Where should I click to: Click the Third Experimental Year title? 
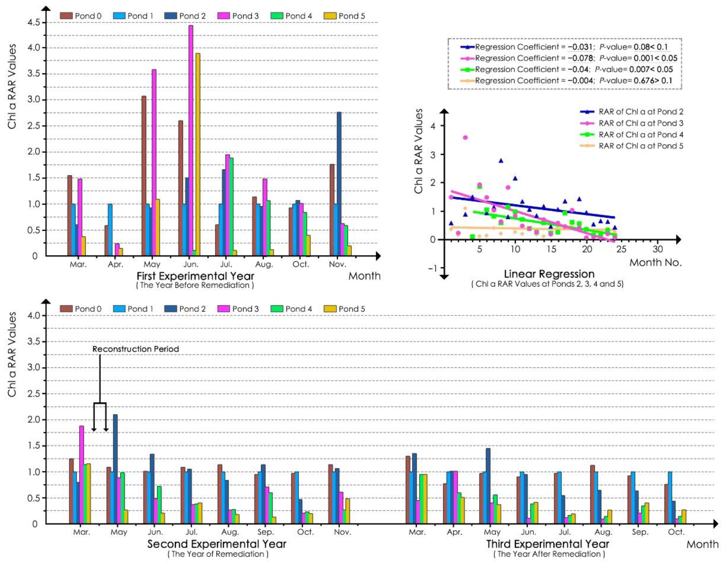click(x=548, y=544)
